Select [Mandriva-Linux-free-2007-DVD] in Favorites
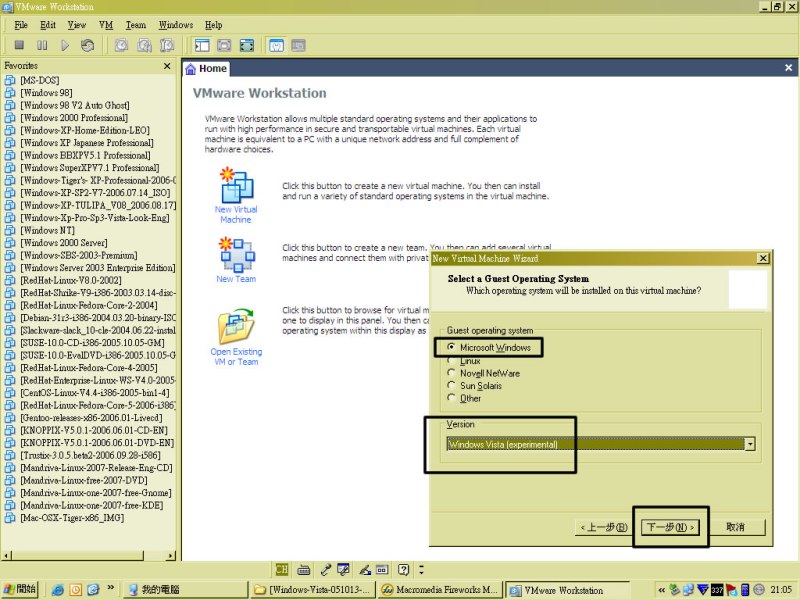The image size is (800, 600). click(84, 481)
